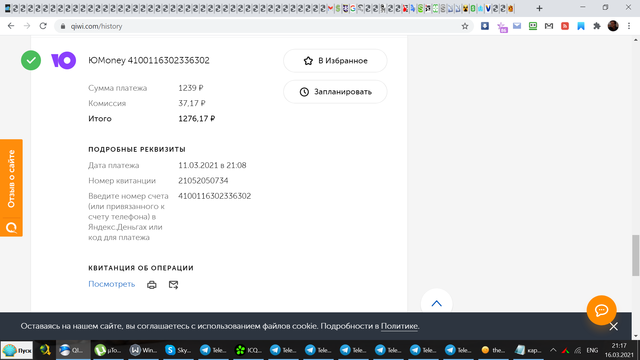
Task: Open Chrome three-dot menu
Action: click(x=629, y=26)
